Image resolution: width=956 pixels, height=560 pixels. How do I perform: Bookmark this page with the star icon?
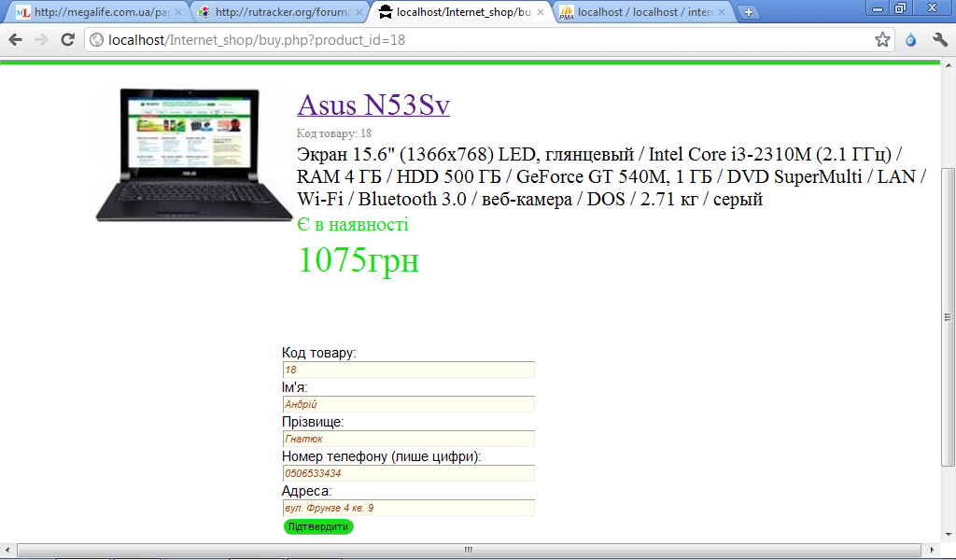click(882, 39)
